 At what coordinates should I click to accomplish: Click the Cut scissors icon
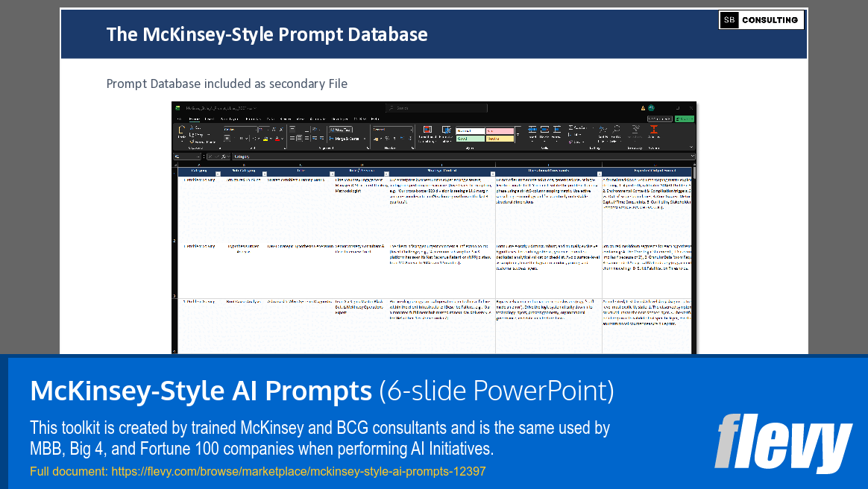point(192,127)
